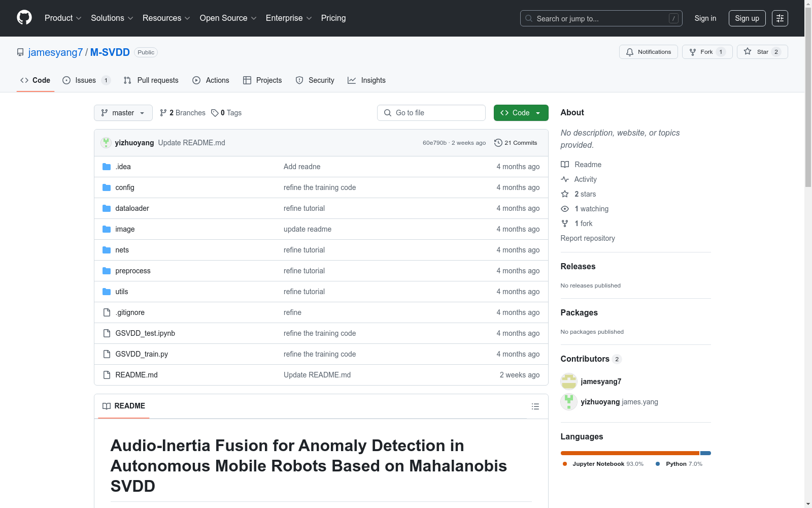View the 0 Tags link
The width and height of the screenshot is (812, 508).
pyautogui.click(x=226, y=113)
